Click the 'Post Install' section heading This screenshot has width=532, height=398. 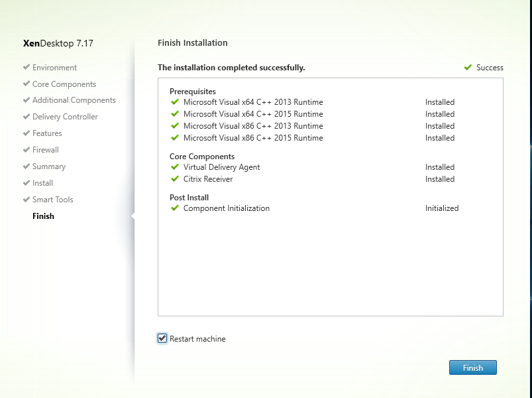pyautogui.click(x=189, y=198)
